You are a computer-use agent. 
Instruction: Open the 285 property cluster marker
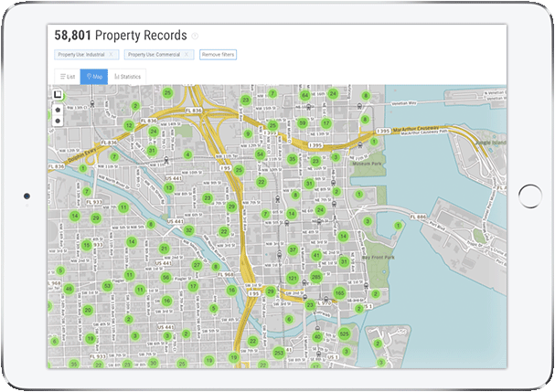(x=315, y=277)
